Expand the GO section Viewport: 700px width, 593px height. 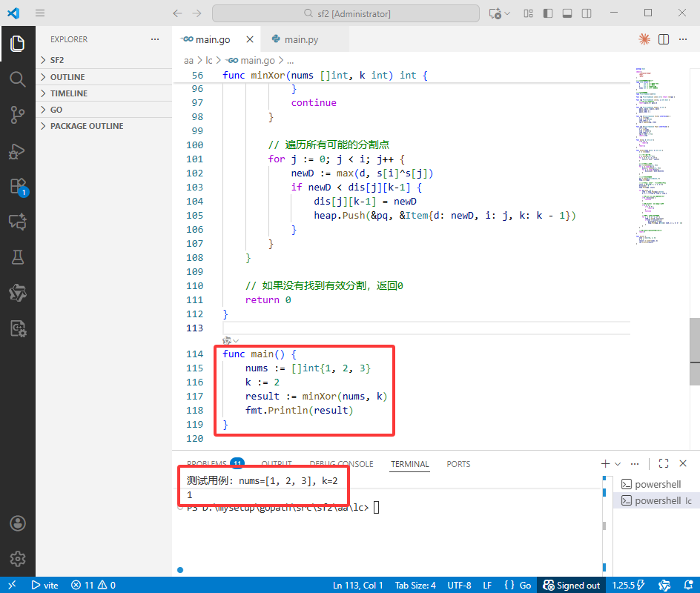click(104, 110)
